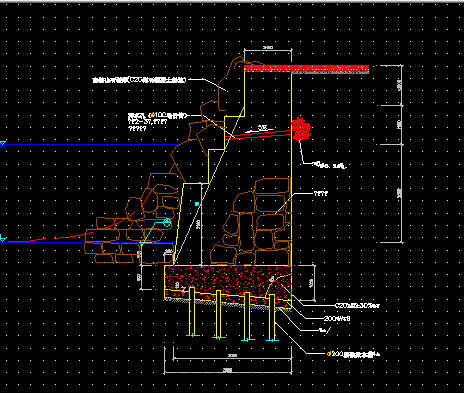Click the '????' leader label beside masonry

[321, 193]
